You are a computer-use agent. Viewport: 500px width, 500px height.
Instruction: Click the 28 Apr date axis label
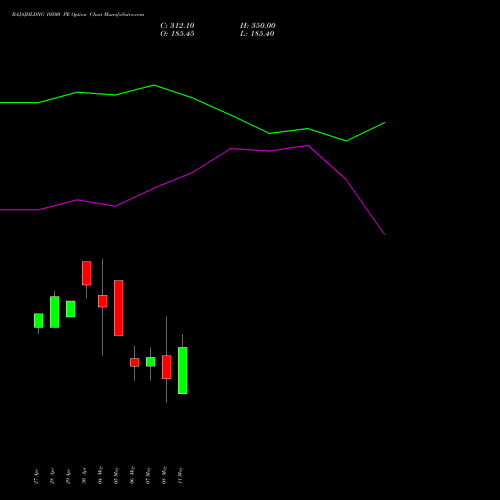pos(52,476)
